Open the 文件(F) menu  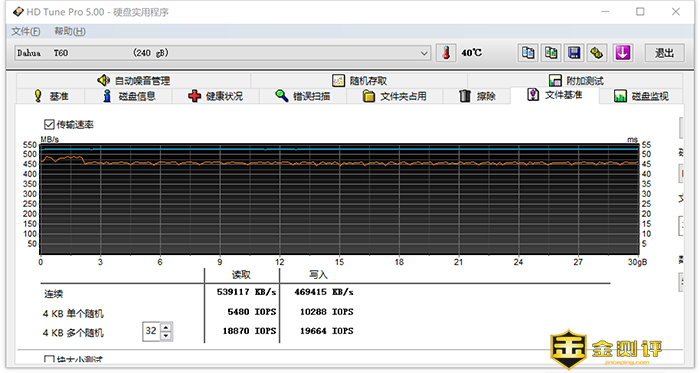[25, 31]
